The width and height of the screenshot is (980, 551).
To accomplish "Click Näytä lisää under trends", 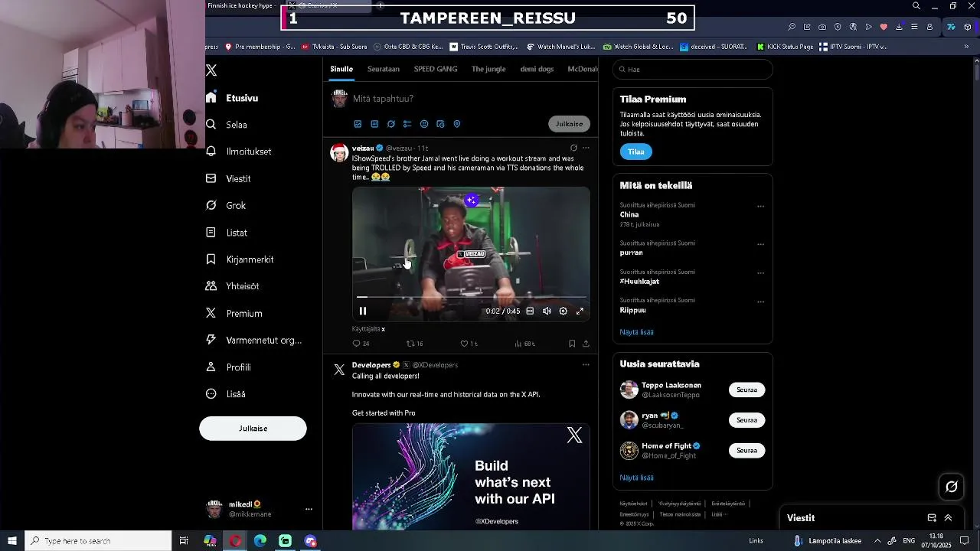I will [x=636, y=332].
